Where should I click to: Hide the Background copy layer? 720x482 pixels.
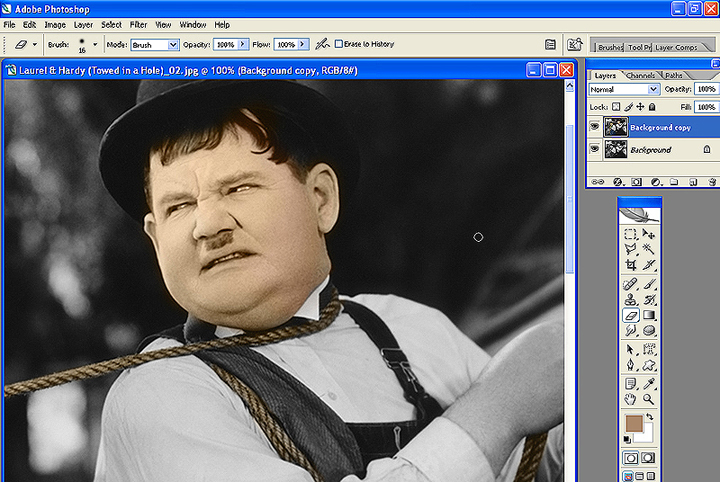click(595, 127)
